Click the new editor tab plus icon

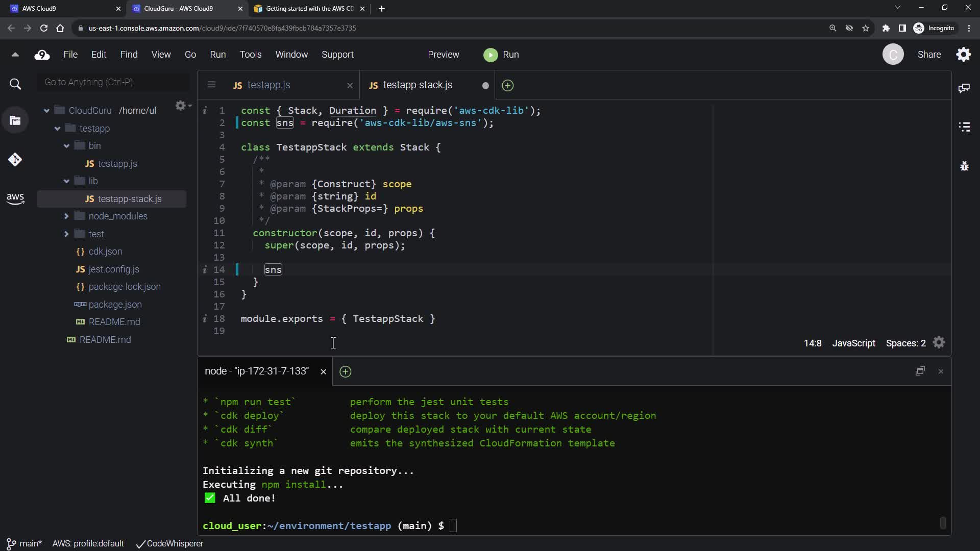507,86
